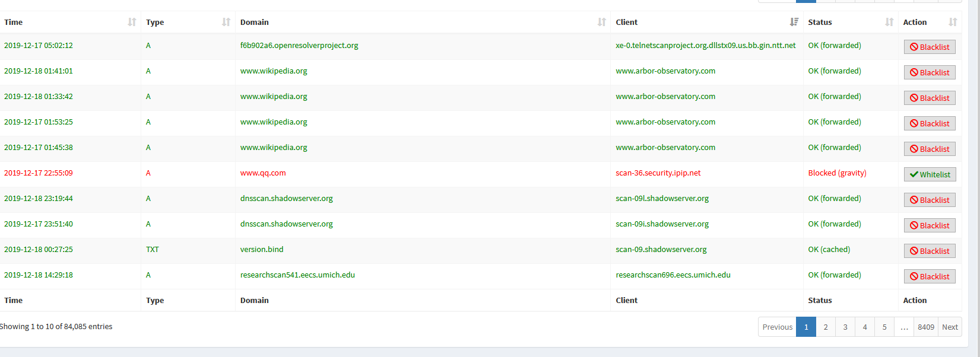Select timestamp 2019-12-18 00:27:25
The width and height of the screenshot is (980, 357).
tap(39, 249)
